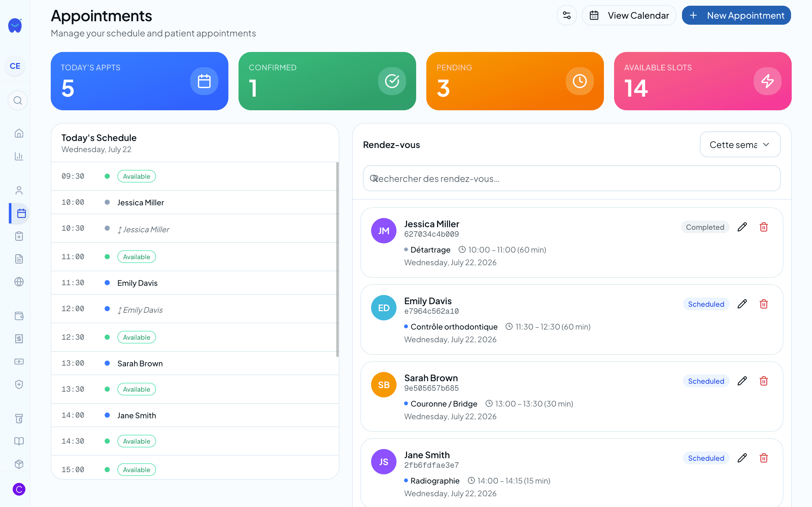The image size is (812, 507).
Task: Open the user profile avatar menu
Action: point(19,489)
